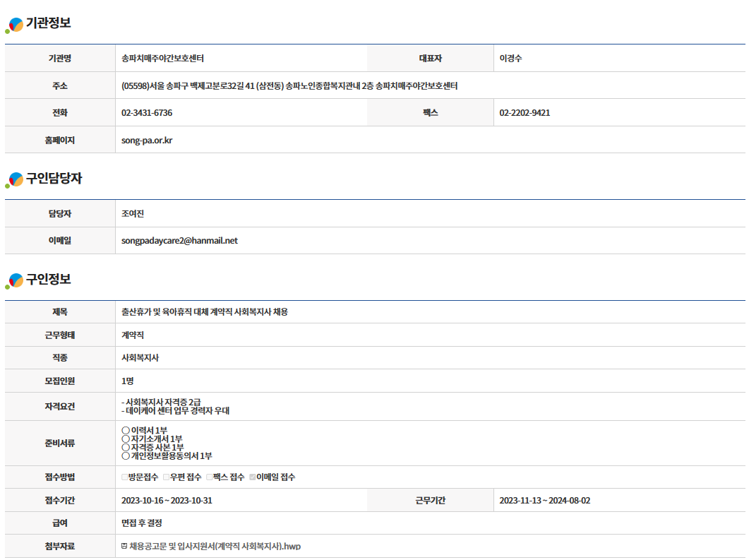This screenshot has width=749, height=560.
Task: Click the contact person name 조여진
Action: pyautogui.click(x=133, y=214)
